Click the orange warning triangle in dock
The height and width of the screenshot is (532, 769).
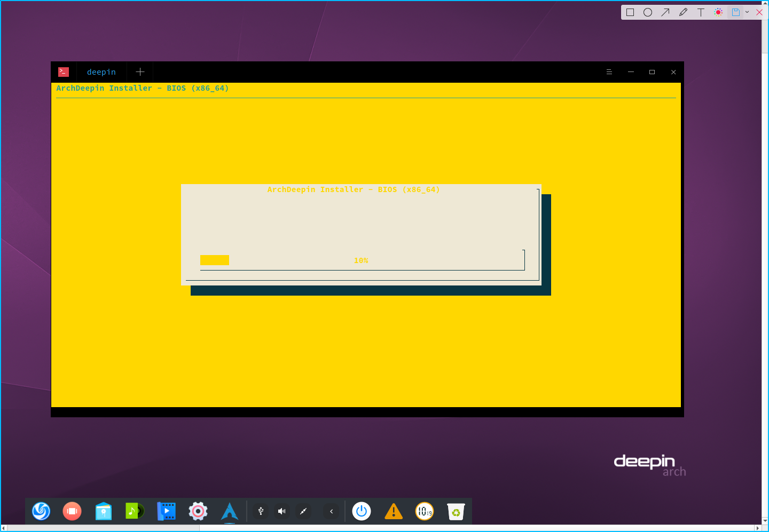click(x=394, y=511)
